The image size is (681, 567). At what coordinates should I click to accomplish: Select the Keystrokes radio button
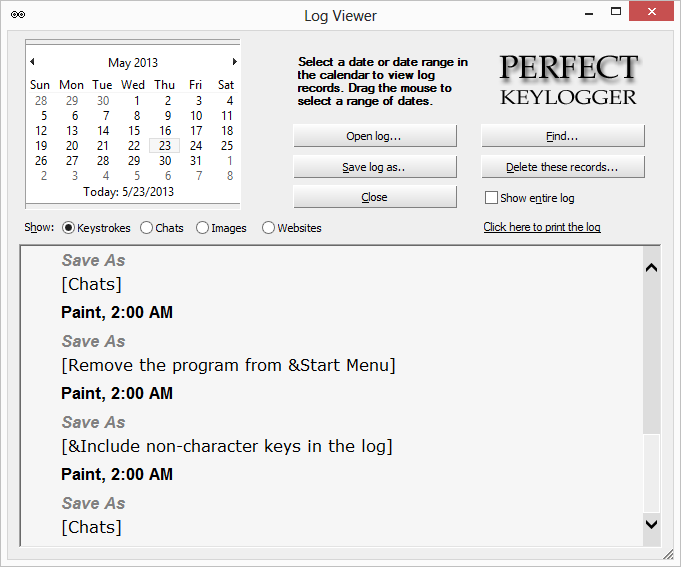point(69,228)
